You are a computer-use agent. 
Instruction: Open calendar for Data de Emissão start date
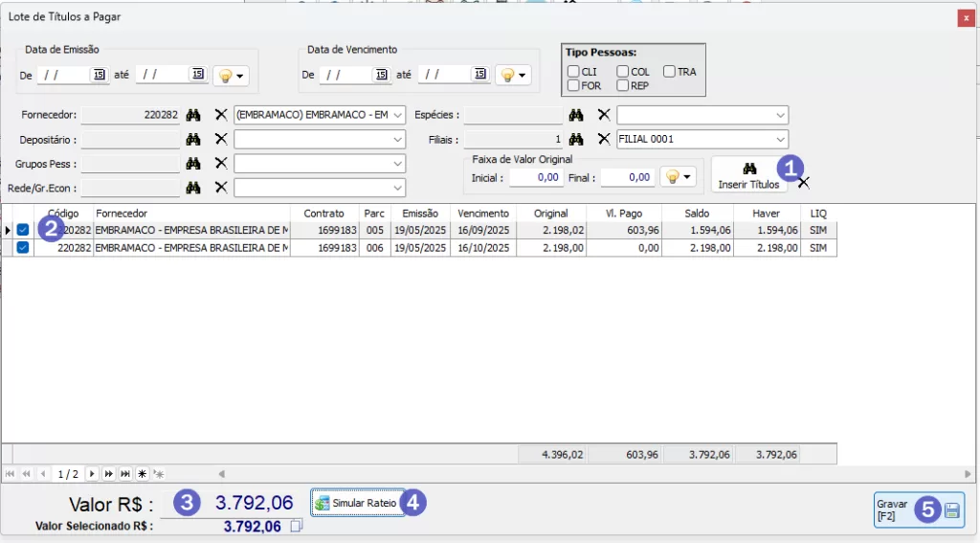tap(99, 75)
